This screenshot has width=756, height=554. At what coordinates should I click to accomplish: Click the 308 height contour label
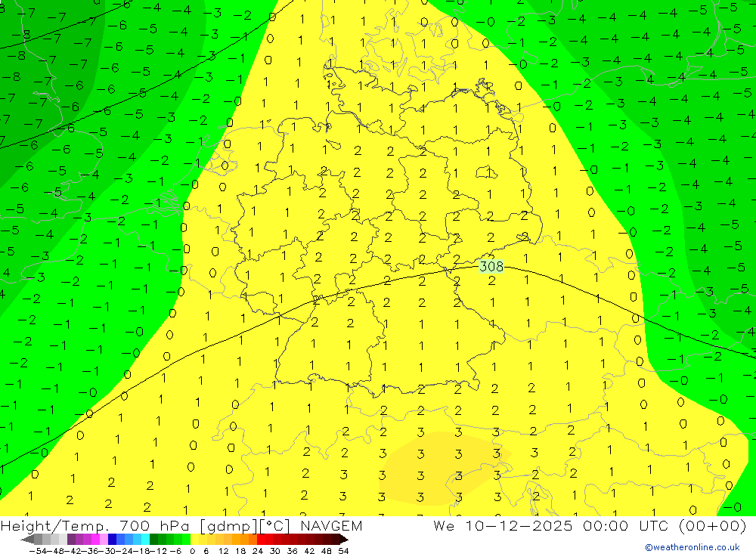coord(491,266)
